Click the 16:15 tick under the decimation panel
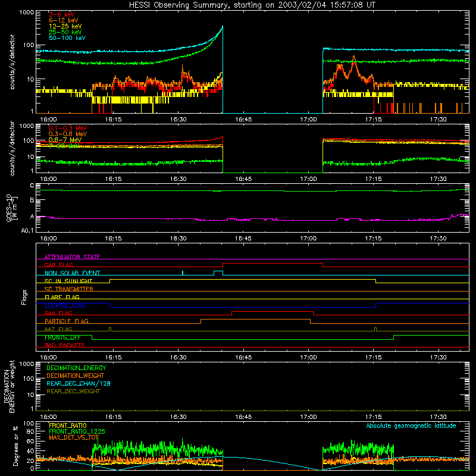This screenshot has height=476, width=476. click(113, 417)
